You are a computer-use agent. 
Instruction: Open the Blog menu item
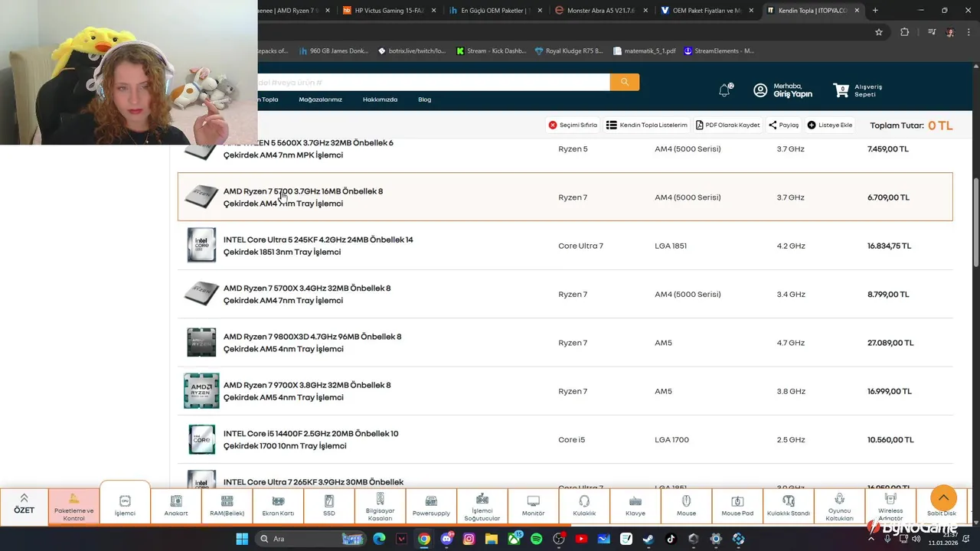click(424, 99)
